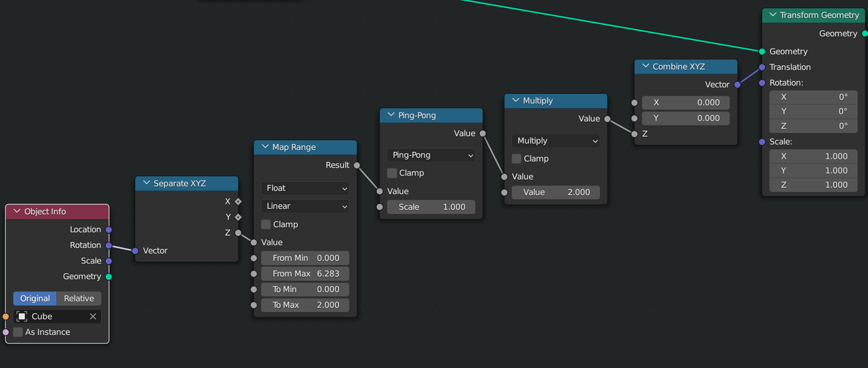Collapse the Object Info node
This screenshot has width=868, height=368.
17,211
